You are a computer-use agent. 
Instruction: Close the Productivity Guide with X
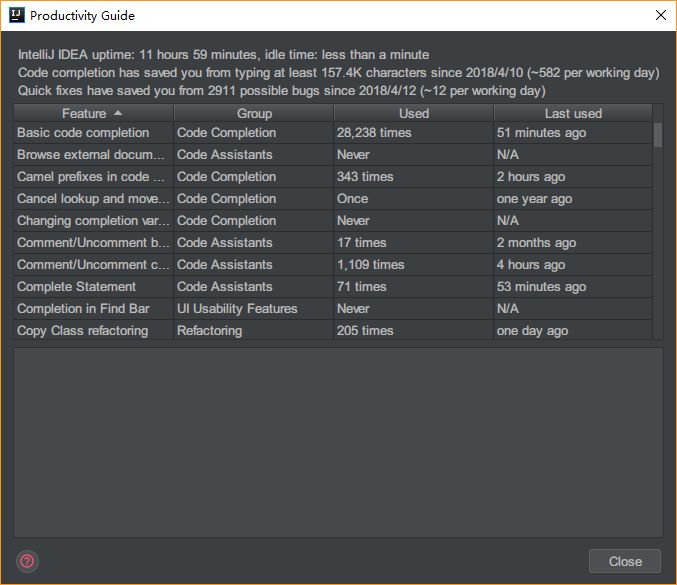click(x=661, y=15)
